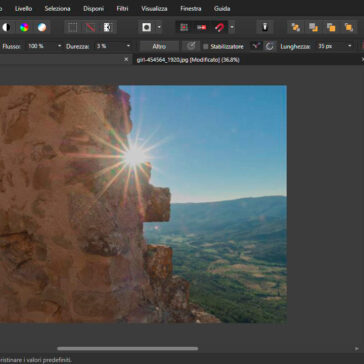Viewport: 364px width, 364px height.
Task: Click the fourth orange arrange icon
Action: [349, 27]
